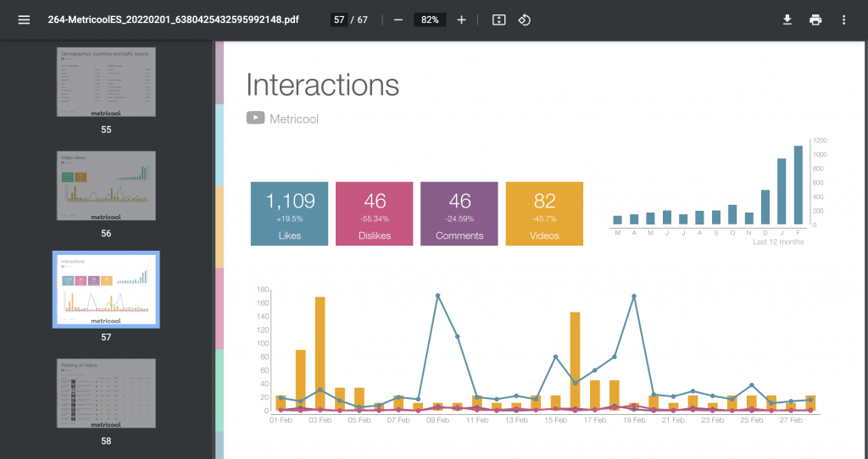Click the fit to page icon
868x459 pixels.
498,20
